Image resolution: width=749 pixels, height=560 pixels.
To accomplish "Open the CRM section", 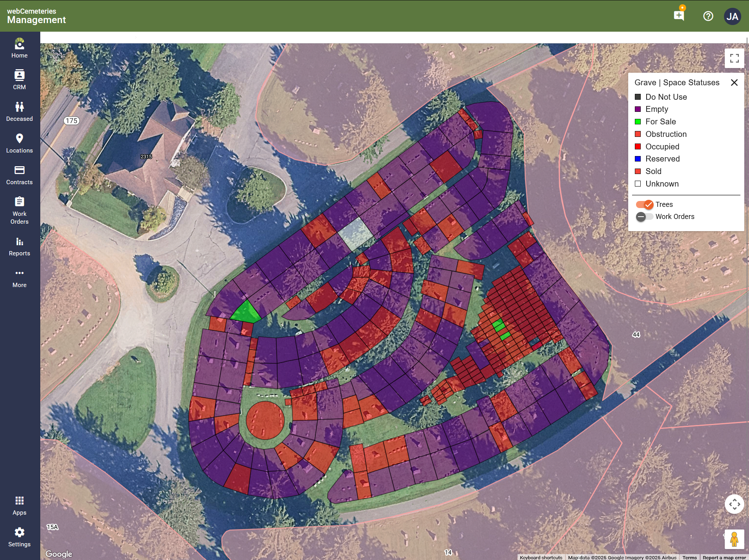I will [x=20, y=80].
